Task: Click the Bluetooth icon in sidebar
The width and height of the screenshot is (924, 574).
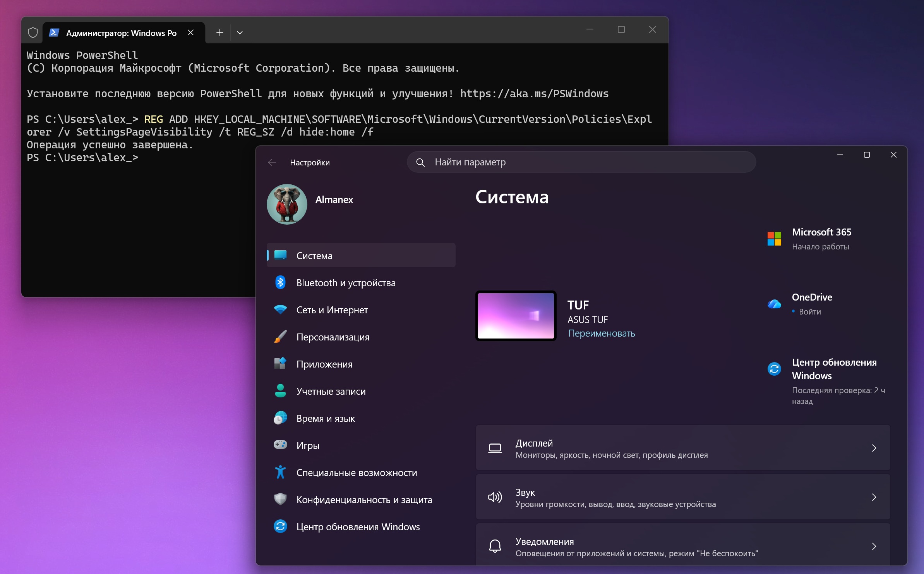Action: pos(280,282)
